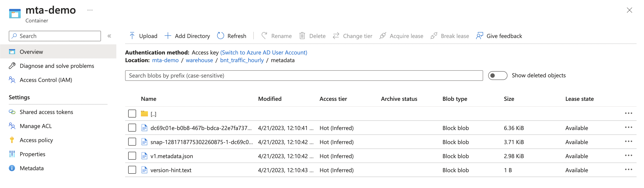Focus the sidebar Search field
Viewport: 644px width, 188px height.
(x=55, y=36)
